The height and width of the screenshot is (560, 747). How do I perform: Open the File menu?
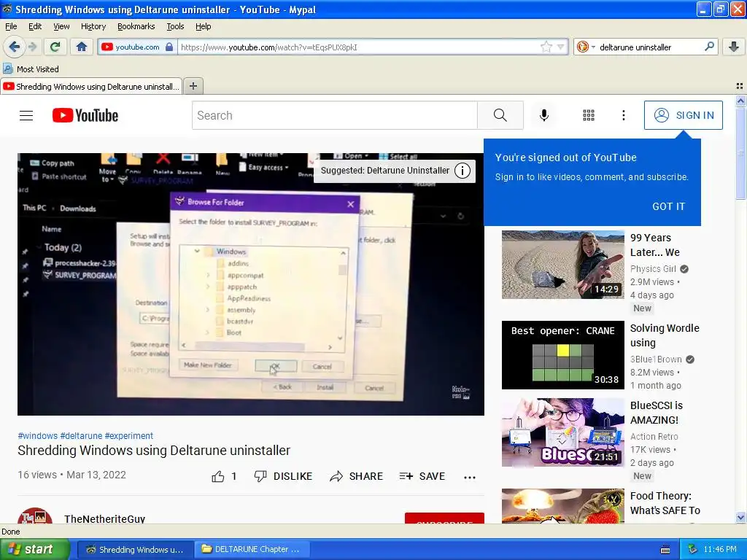pos(11,26)
